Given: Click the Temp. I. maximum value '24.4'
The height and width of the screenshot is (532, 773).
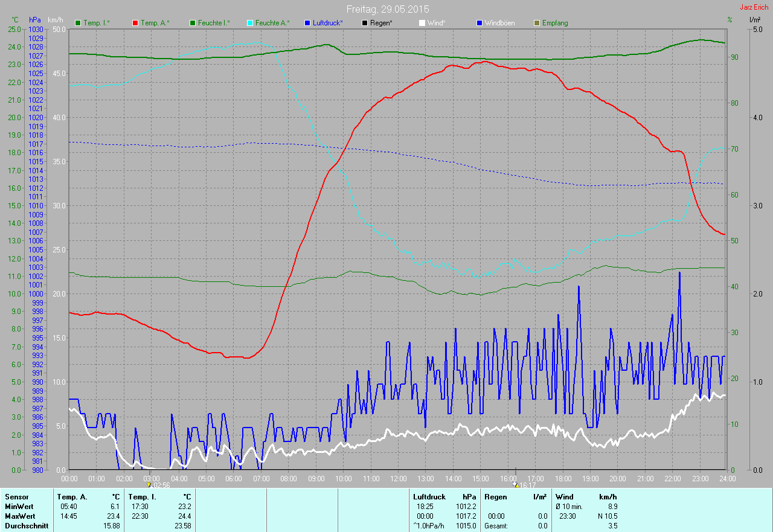Looking at the screenshot, I should click(184, 516).
